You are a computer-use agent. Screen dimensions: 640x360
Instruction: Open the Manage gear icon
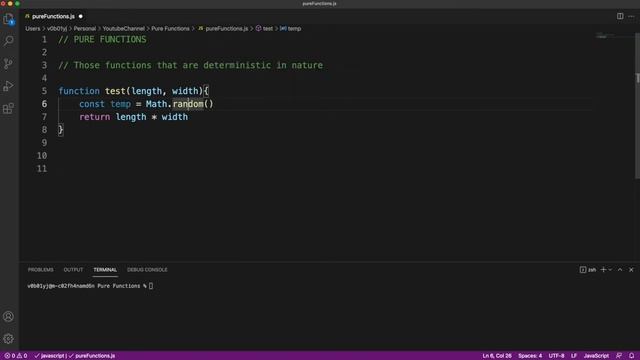point(9,338)
